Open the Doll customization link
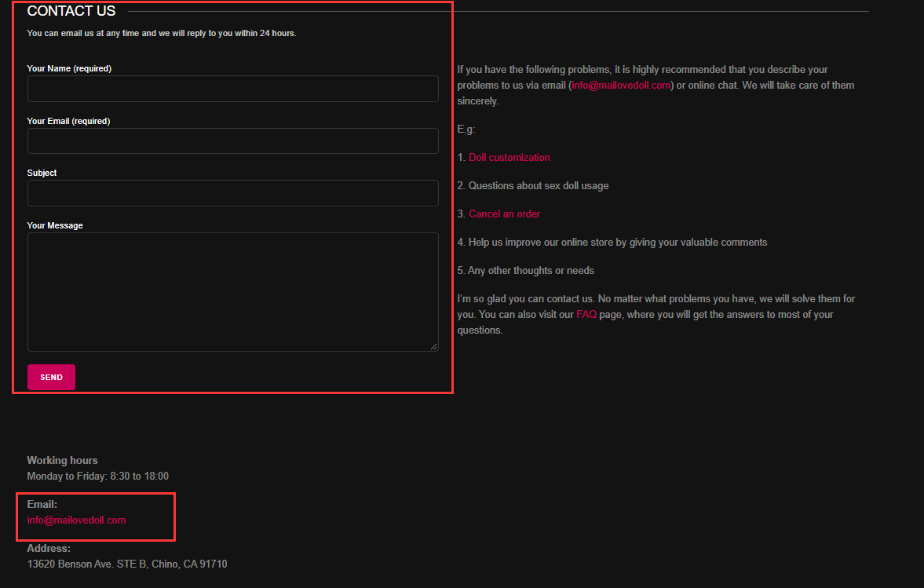 coord(509,157)
